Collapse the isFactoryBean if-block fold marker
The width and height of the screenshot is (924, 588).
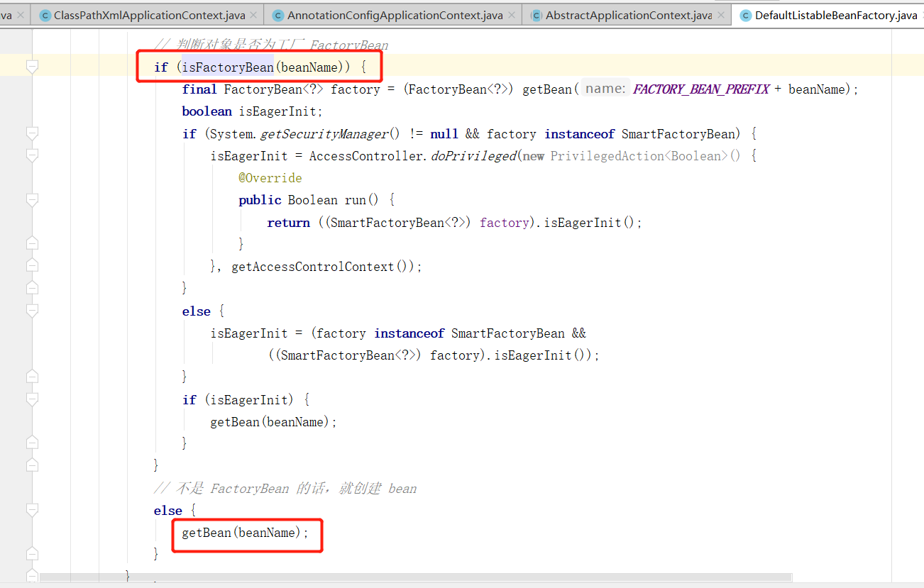tap(31, 67)
